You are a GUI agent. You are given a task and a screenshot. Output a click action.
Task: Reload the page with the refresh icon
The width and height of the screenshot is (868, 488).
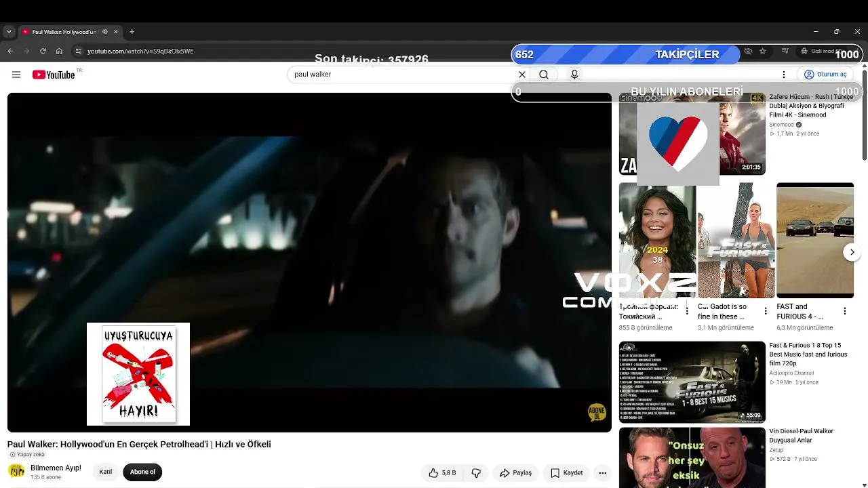click(x=43, y=51)
